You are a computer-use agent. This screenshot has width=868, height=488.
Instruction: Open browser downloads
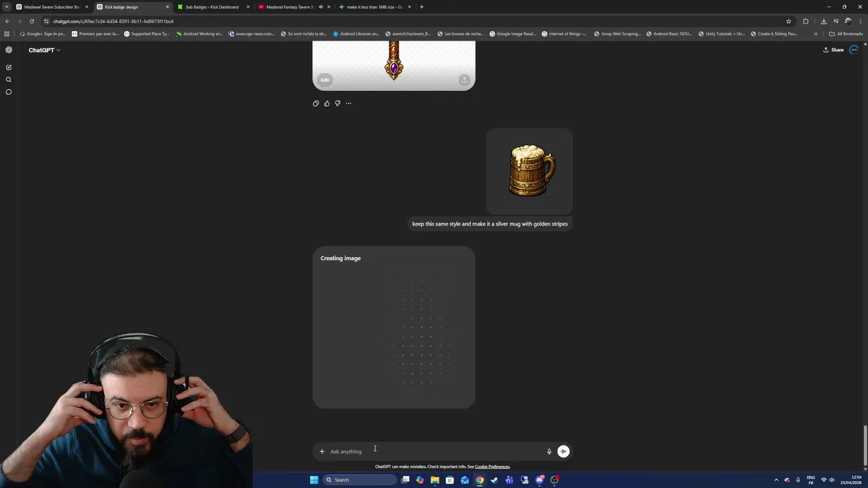[824, 21]
